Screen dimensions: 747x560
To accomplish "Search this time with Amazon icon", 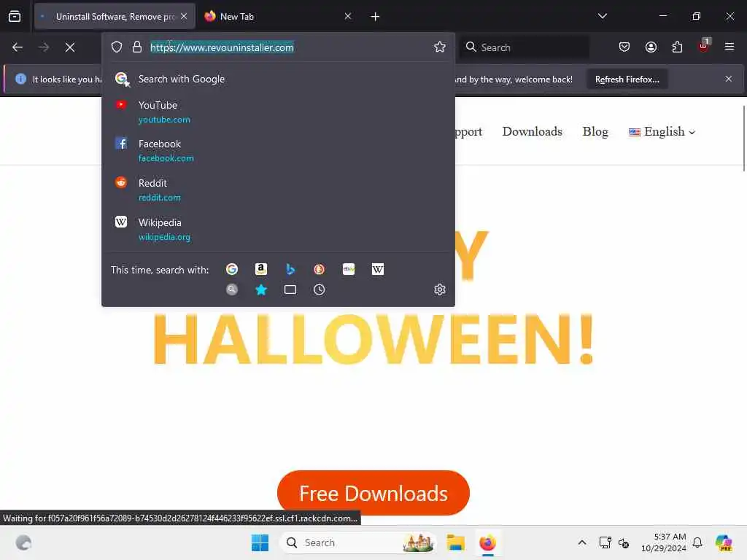I will pos(261,269).
